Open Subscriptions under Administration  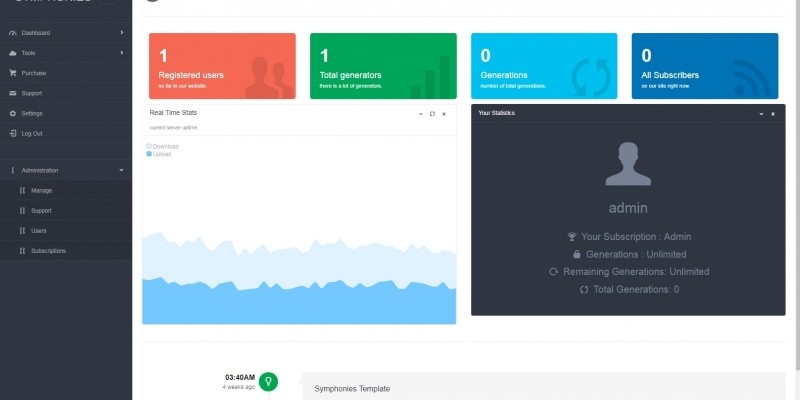tap(48, 250)
